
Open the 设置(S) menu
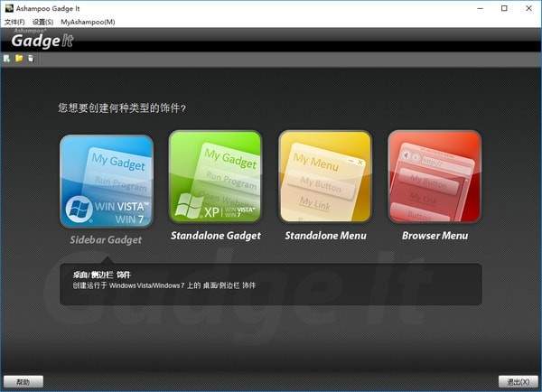[42, 21]
